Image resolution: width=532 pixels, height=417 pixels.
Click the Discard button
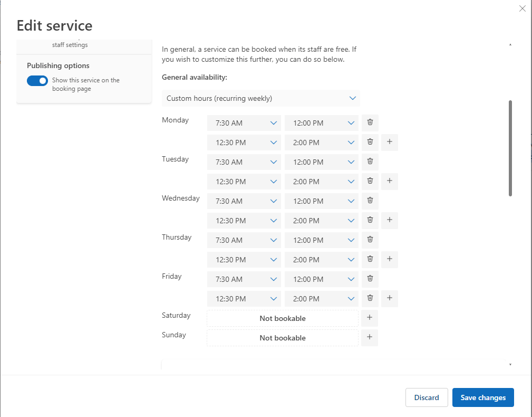[x=427, y=397]
